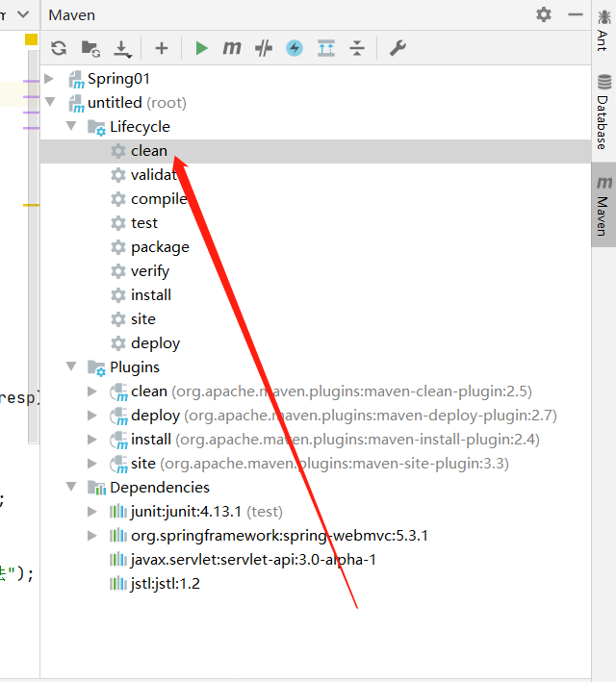Run Maven build with green play icon
The width and height of the screenshot is (616, 682).
coord(201,48)
